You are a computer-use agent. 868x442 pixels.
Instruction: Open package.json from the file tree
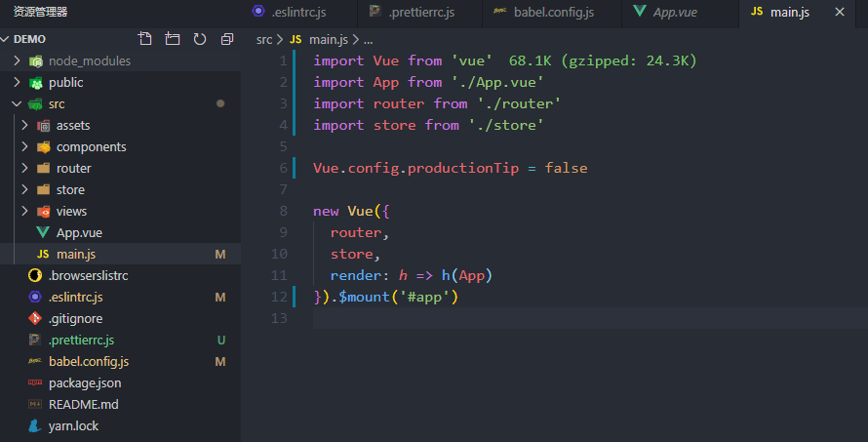coord(85,382)
